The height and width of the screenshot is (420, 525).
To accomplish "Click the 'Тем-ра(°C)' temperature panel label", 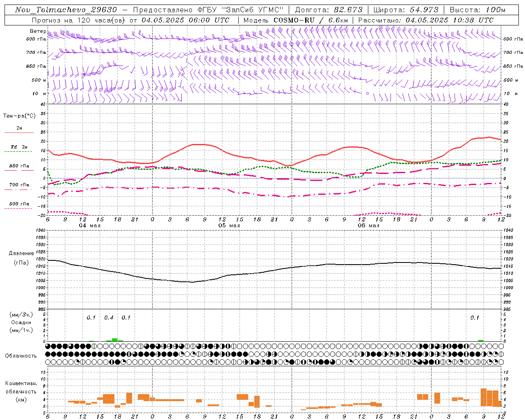I will tap(19, 116).
